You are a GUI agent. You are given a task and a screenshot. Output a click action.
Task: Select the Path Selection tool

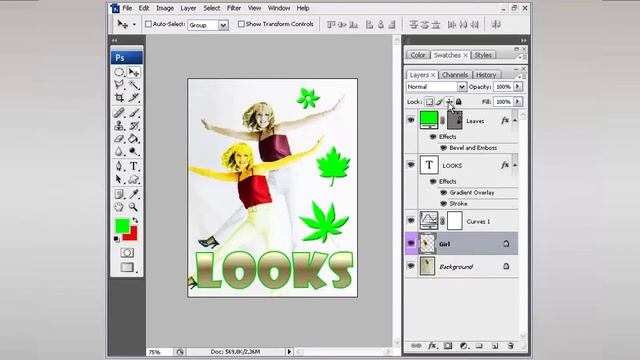click(x=119, y=179)
